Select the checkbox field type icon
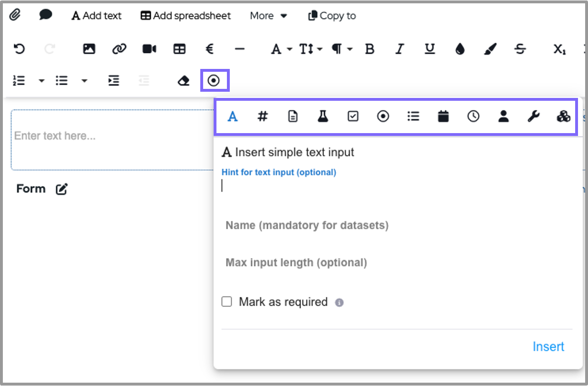The width and height of the screenshot is (588, 386). coord(353,116)
